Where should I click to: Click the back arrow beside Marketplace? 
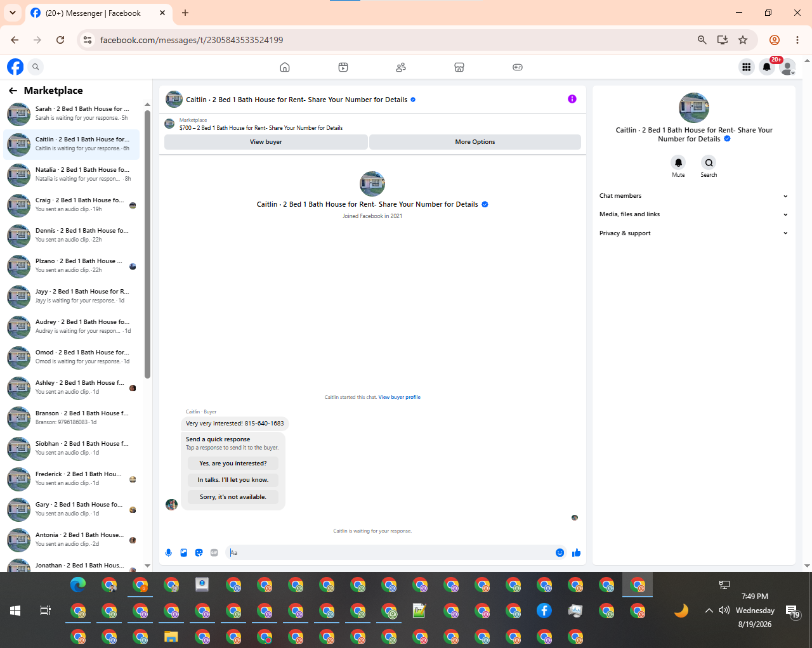[x=13, y=91]
